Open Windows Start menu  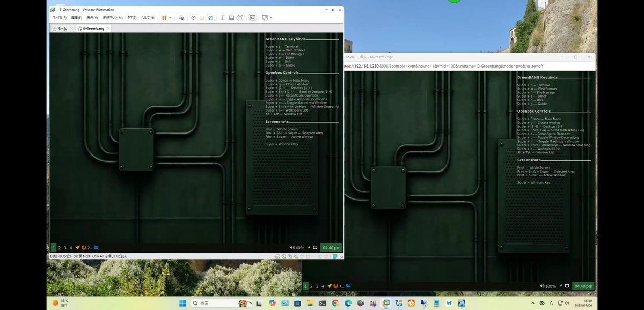pos(182,303)
